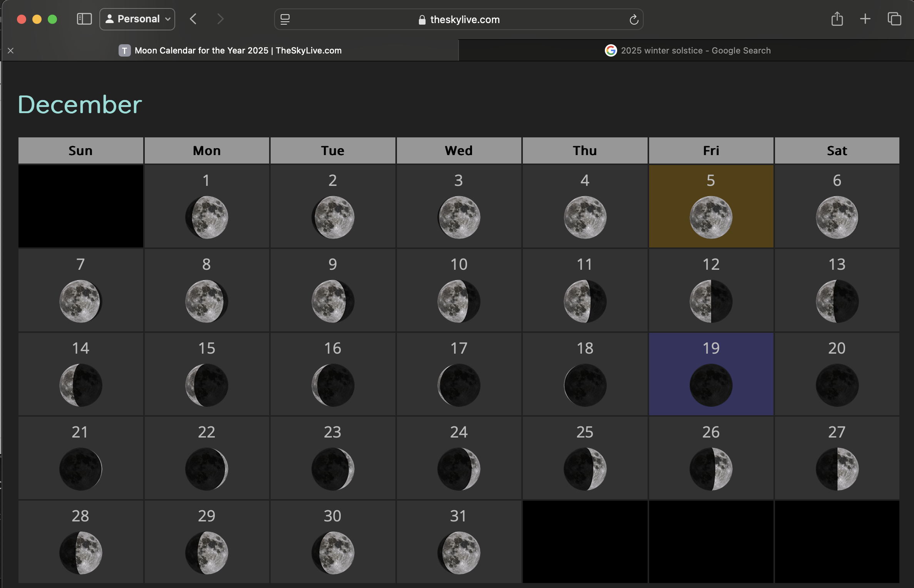Click the December 1 moon image

(x=207, y=217)
